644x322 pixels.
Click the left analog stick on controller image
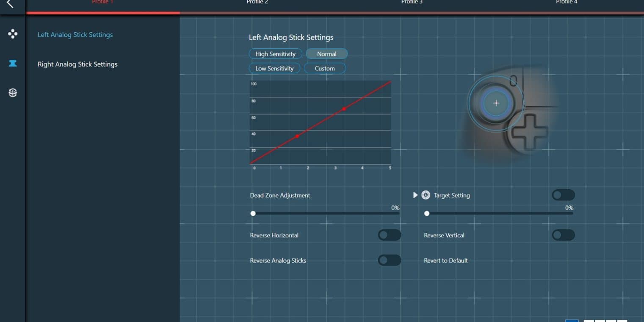[496, 103]
